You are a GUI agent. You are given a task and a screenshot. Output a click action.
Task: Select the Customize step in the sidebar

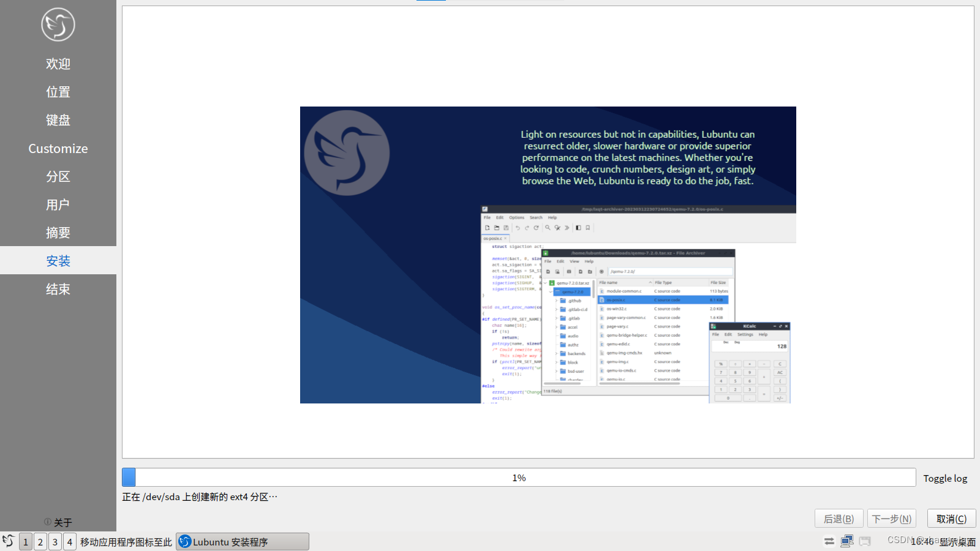click(x=58, y=148)
